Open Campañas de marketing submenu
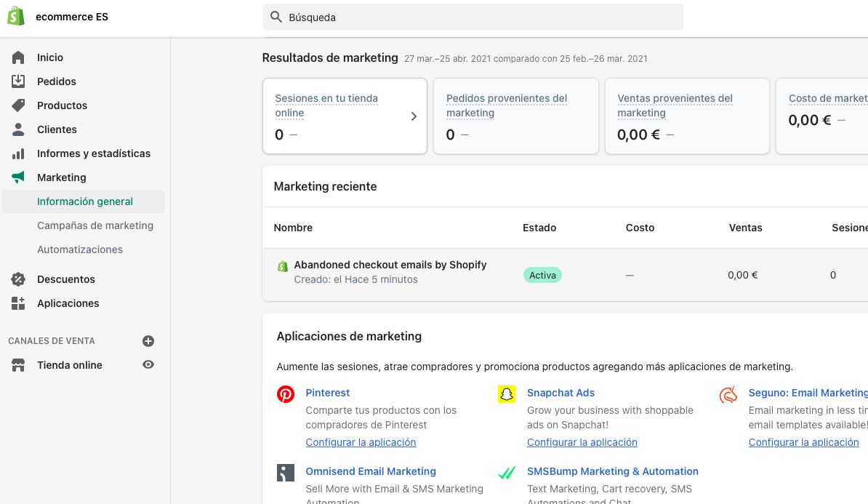The image size is (868, 504). pyautogui.click(x=95, y=225)
